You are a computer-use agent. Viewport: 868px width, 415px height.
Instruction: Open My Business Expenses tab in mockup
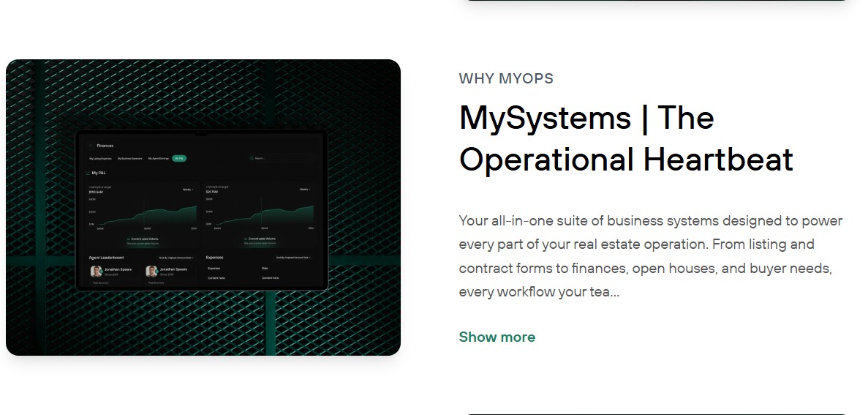coord(129,159)
